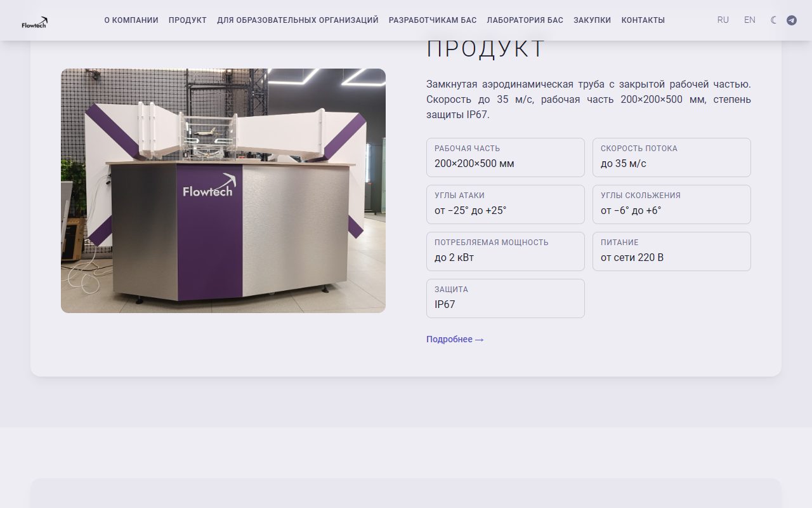Toggle dark mode moon icon
This screenshot has height=508, width=812.
[x=774, y=20]
